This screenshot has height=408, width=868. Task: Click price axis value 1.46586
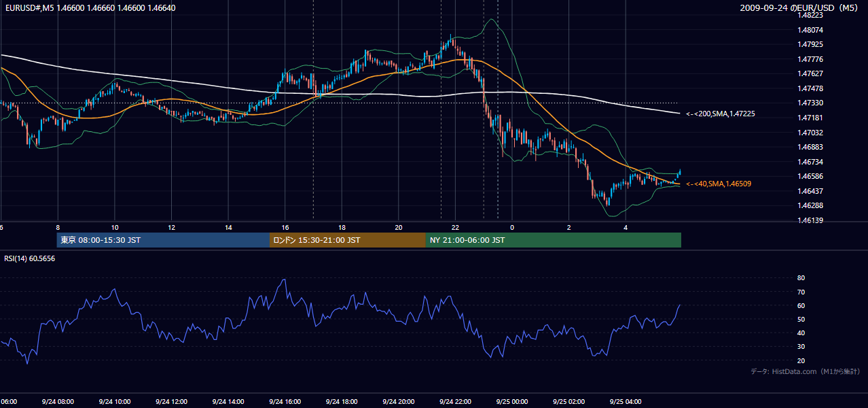[811, 176]
